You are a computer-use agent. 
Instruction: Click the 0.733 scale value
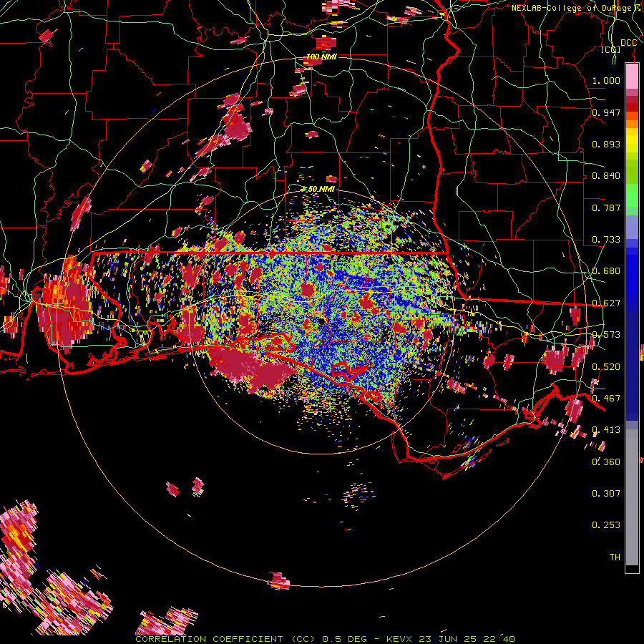pos(606,240)
